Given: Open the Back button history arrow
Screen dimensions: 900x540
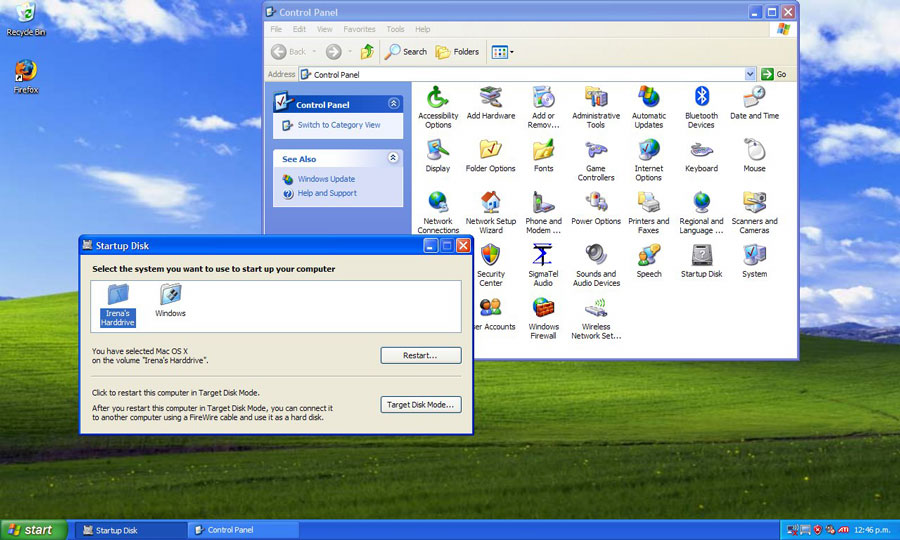Looking at the screenshot, I should 315,52.
